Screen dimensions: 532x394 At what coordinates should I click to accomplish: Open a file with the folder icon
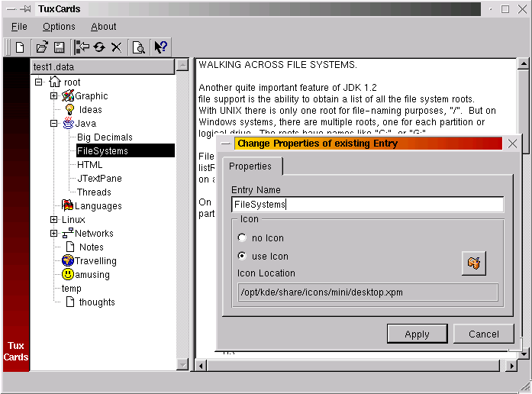[x=42, y=47]
